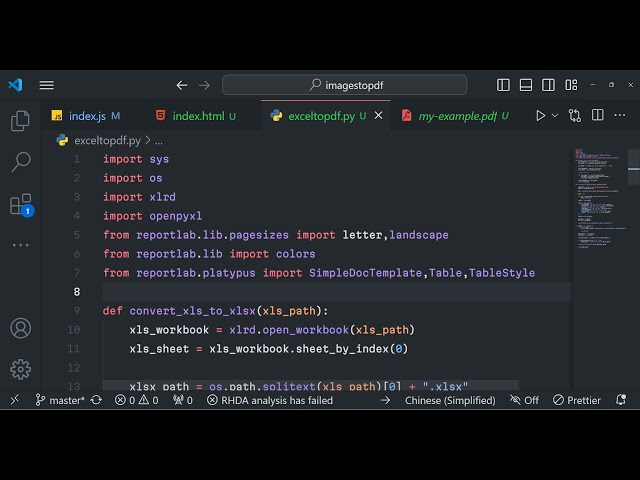Open the Search view in activity bar

(x=20, y=162)
